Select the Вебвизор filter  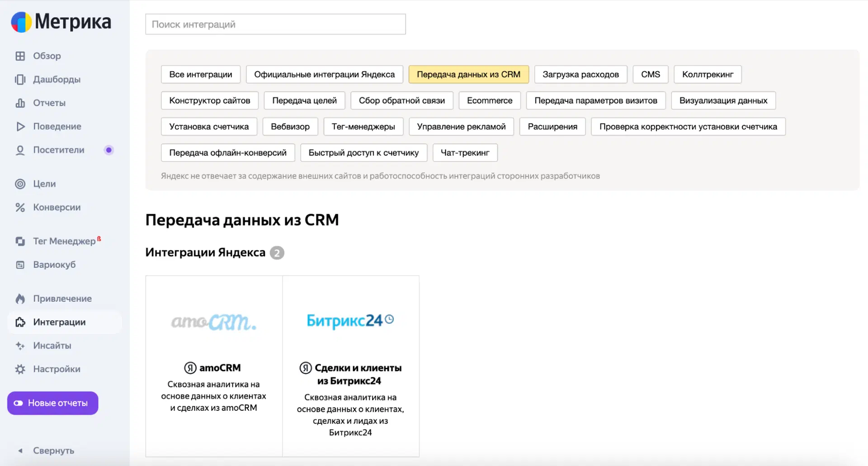click(290, 127)
